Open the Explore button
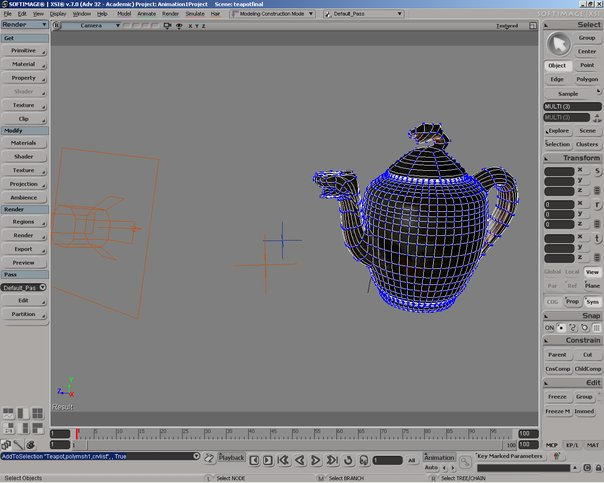Screen dimensions: 604x483 click(x=558, y=131)
